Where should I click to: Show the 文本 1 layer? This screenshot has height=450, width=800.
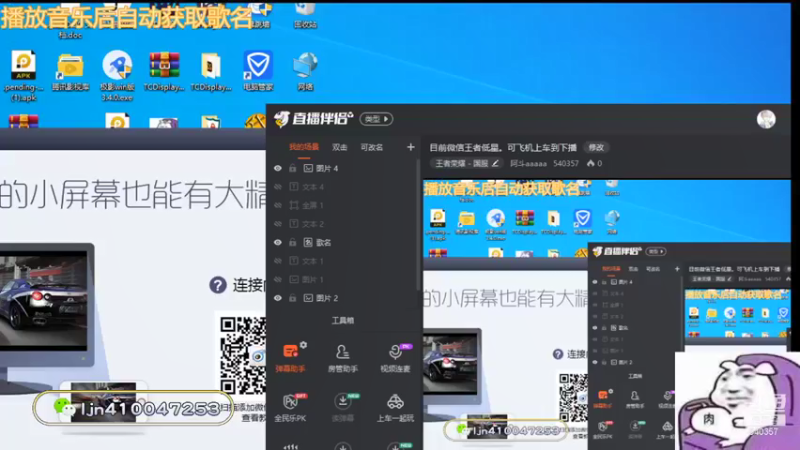(x=278, y=261)
